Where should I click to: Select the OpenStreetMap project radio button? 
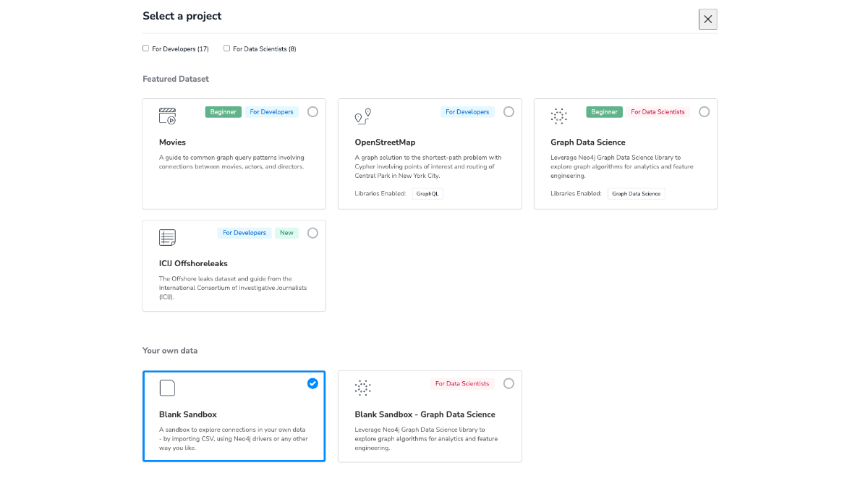(509, 112)
